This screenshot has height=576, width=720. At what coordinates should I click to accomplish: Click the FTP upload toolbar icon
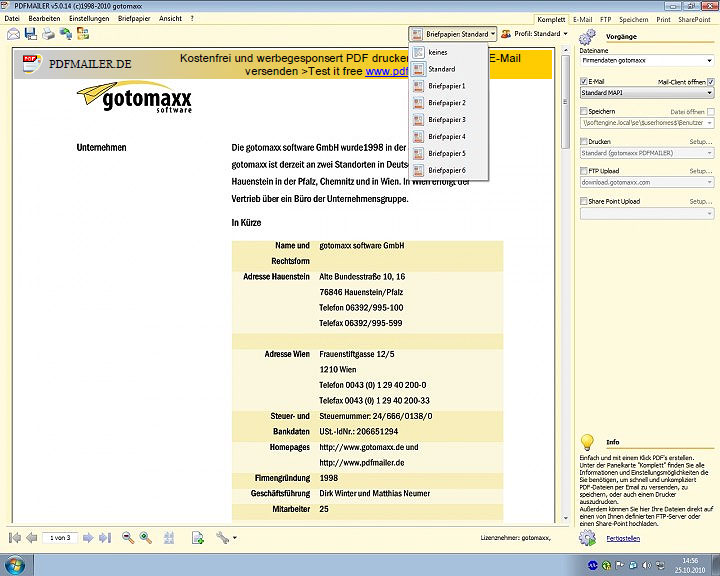pyautogui.click(x=66, y=34)
